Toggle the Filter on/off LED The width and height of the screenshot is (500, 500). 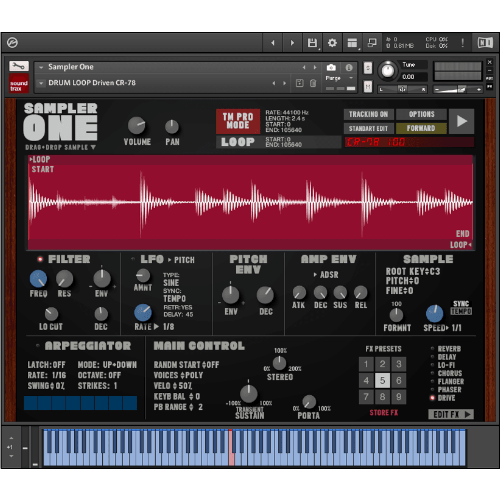40,259
